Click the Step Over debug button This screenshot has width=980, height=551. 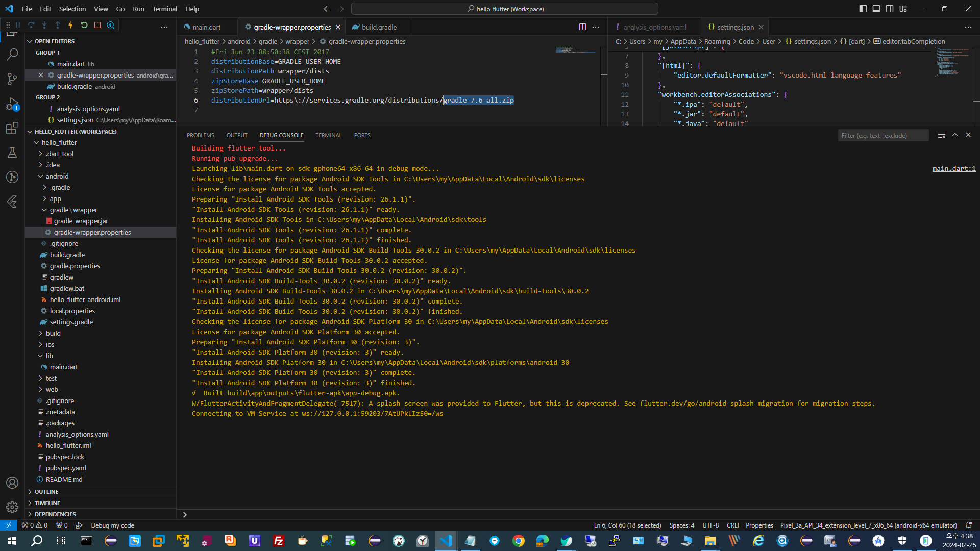(31, 25)
